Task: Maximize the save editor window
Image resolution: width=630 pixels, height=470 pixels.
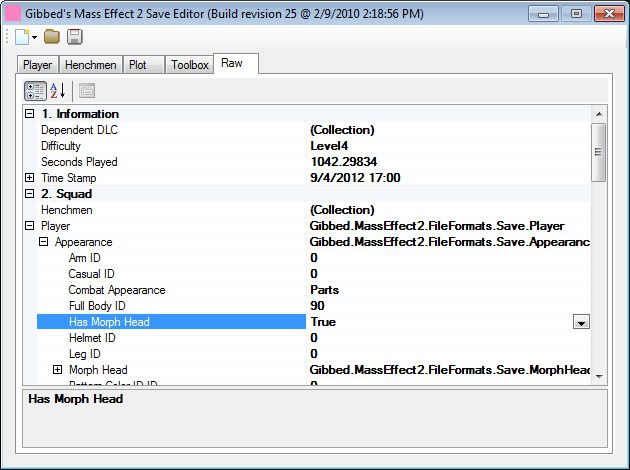Action: (576, 14)
